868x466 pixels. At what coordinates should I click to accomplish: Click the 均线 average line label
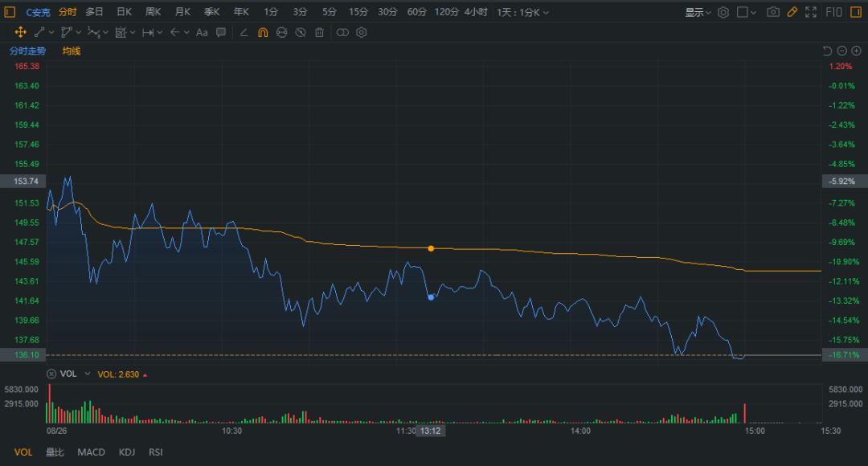pos(72,51)
